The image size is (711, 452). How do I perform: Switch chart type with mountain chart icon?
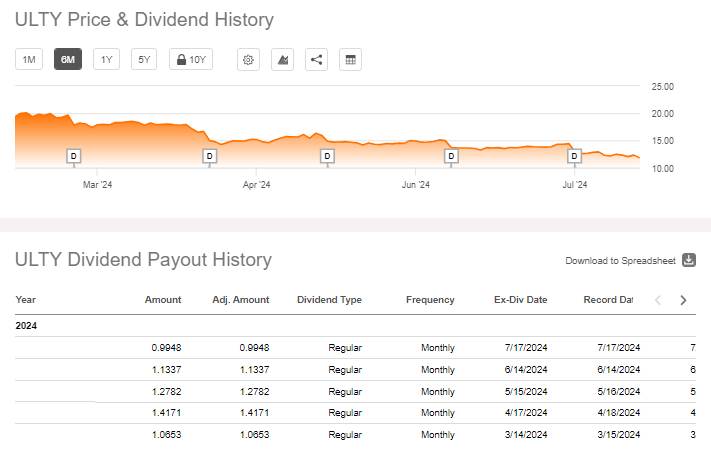click(x=282, y=59)
